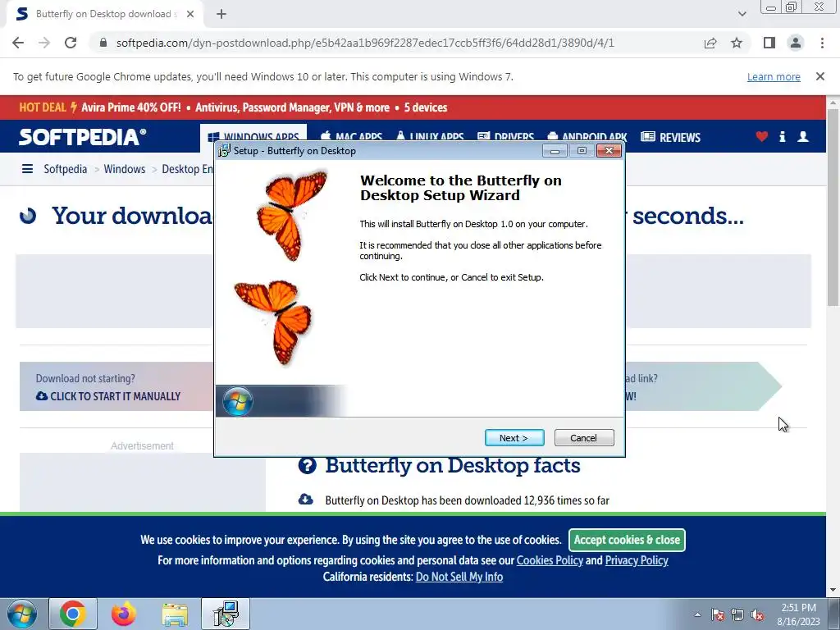Dismiss the Windows 7 update notice

[x=820, y=76]
